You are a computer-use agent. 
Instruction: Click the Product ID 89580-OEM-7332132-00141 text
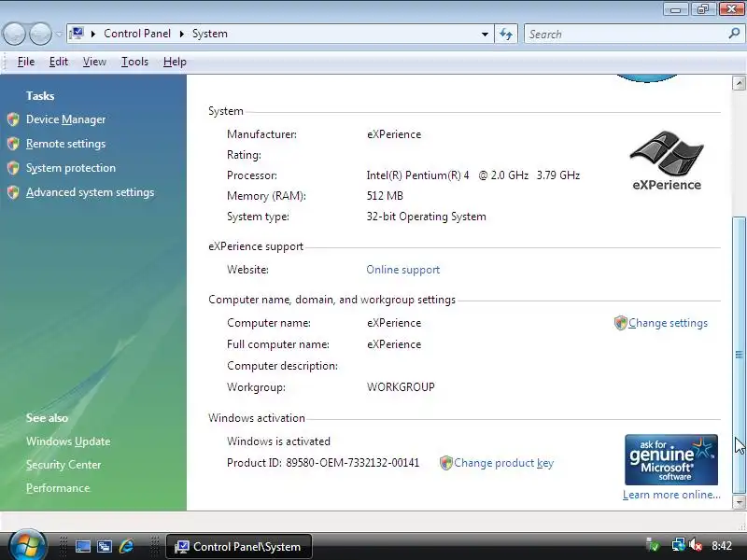click(323, 463)
